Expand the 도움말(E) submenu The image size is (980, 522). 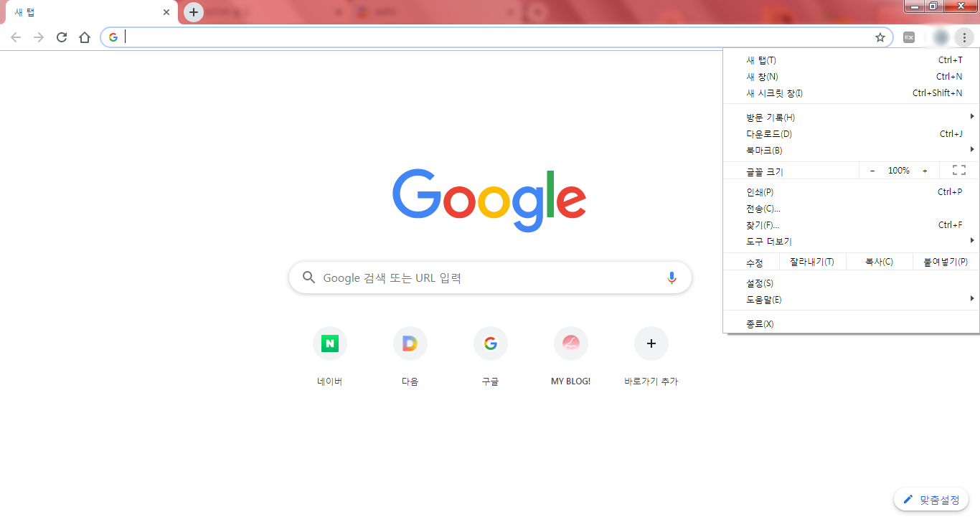[x=852, y=300]
